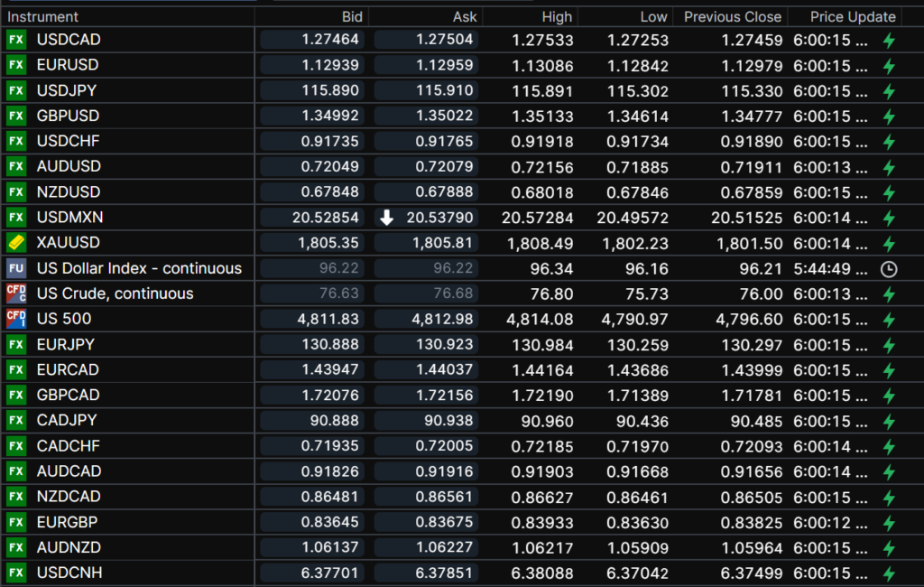Click the CFD icon beside US Crude
This screenshot has width=924, height=587.
pos(16,293)
